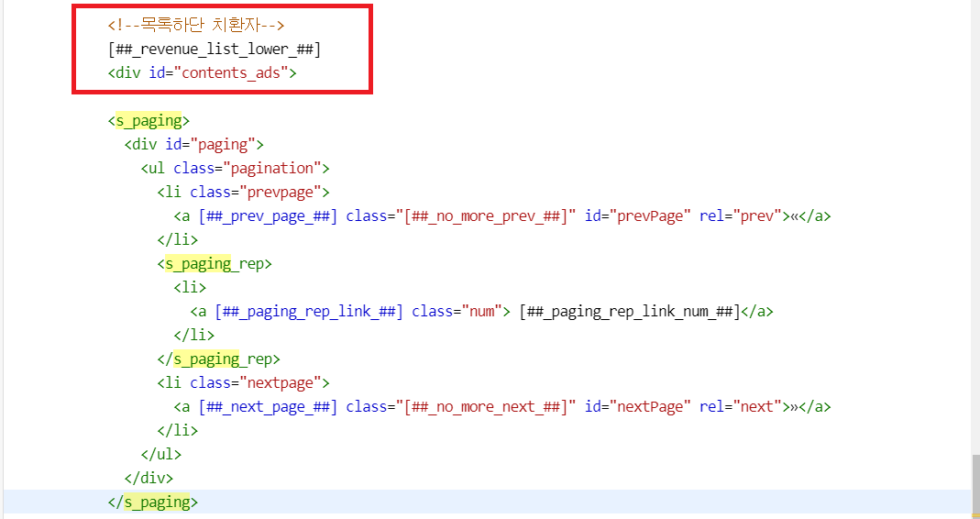Image resolution: width=980 pixels, height=519 pixels.
Task: Click the opening <s_paging_rep> tag
Action: coord(215,263)
